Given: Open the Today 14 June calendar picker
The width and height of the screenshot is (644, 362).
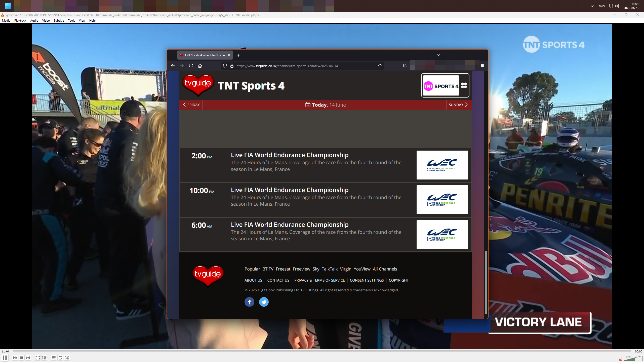Looking at the screenshot, I should tap(326, 105).
